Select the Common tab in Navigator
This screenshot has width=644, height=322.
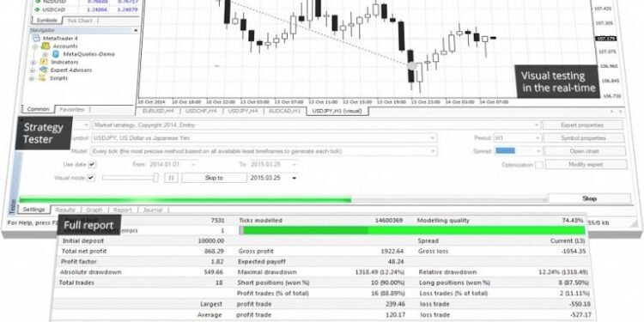click(38, 109)
